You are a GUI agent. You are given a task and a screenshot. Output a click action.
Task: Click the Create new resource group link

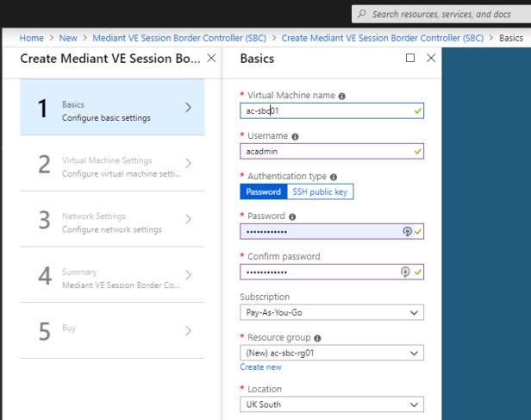point(260,367)
